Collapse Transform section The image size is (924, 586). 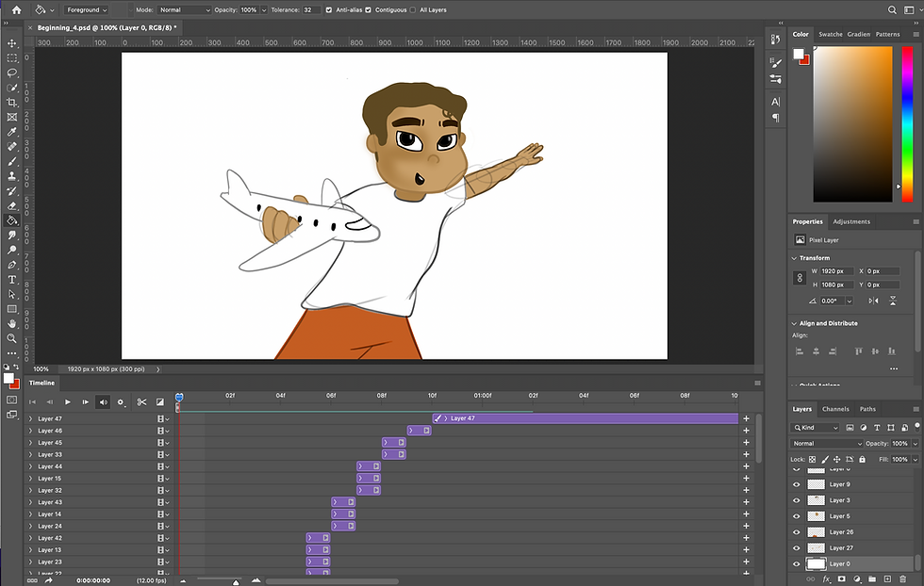pos(794,258)
